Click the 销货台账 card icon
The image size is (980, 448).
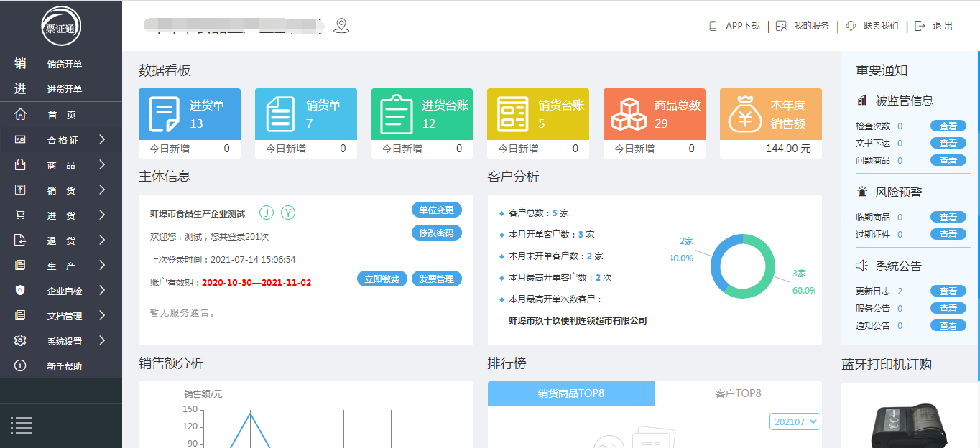(512, 114)
